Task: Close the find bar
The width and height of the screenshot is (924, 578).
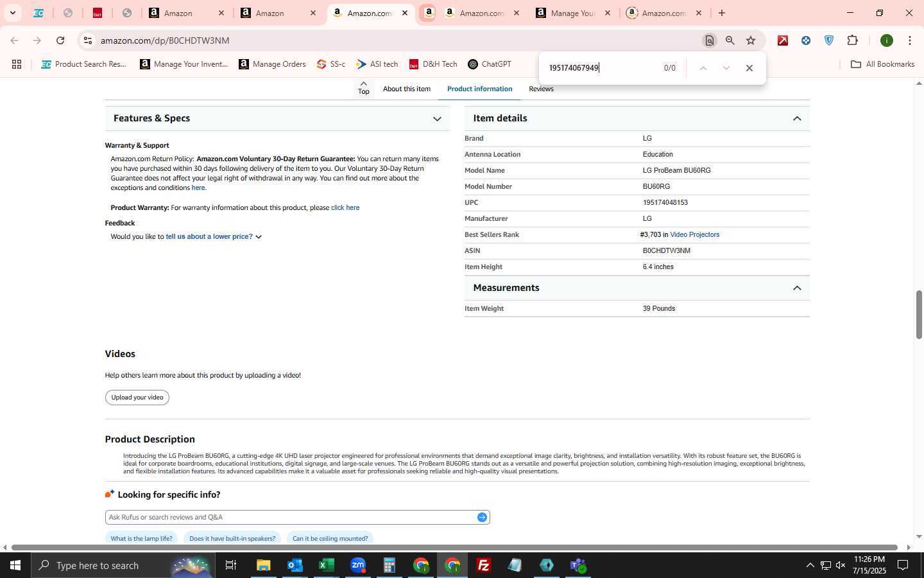Action: [749, 68]
